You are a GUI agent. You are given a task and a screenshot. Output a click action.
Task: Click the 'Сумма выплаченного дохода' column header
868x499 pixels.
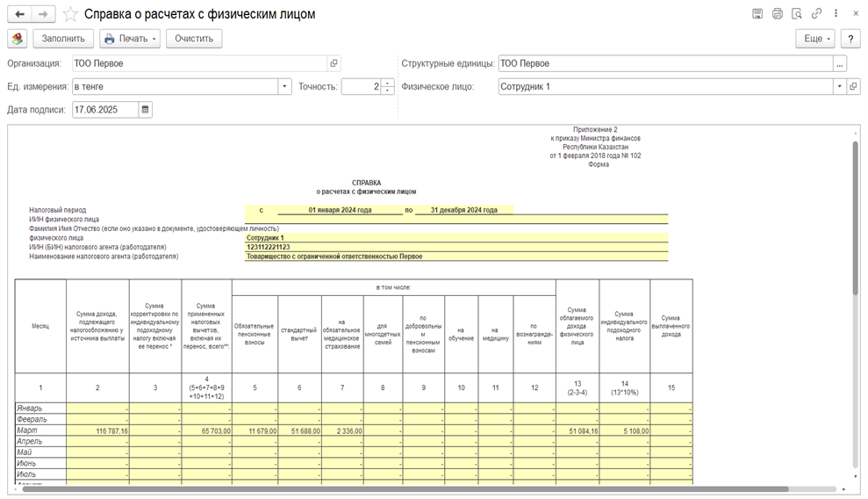click(671, 326)
